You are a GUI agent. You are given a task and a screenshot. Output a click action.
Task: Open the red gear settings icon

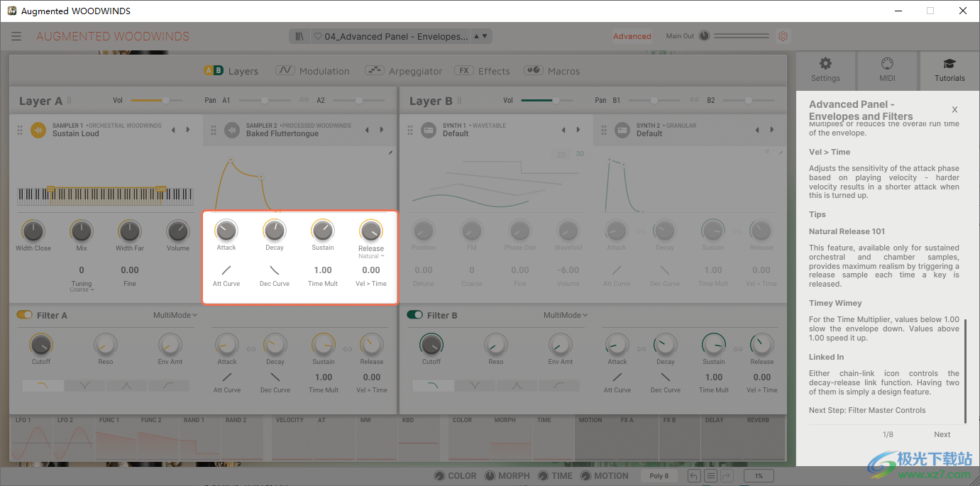(783, 36)
